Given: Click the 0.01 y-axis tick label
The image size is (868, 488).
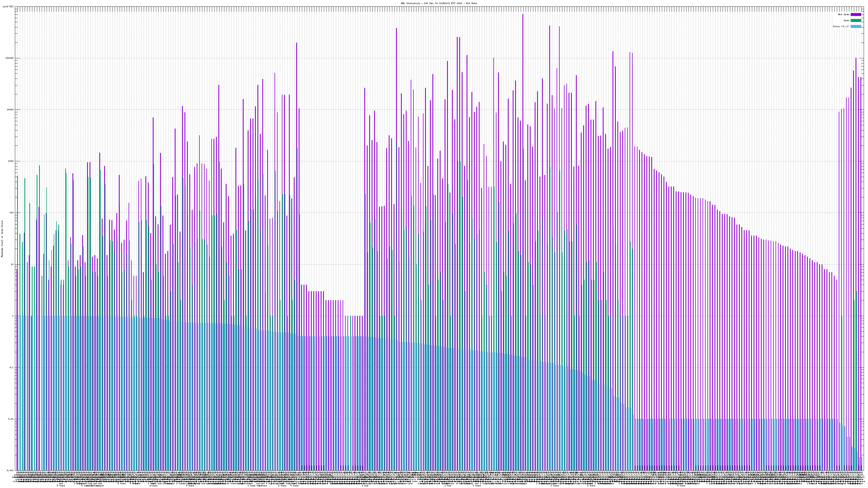Looking at the screenshot, I should point(11,419).
